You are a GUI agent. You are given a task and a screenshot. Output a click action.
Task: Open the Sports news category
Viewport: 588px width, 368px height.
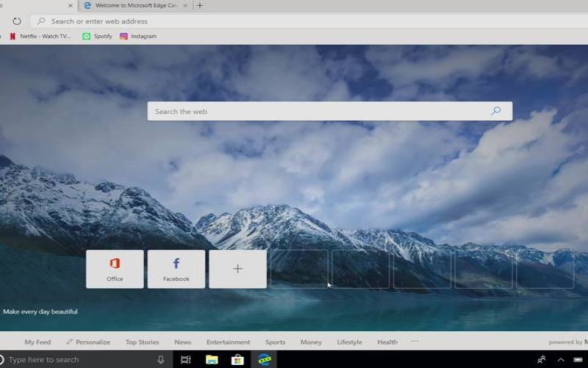click(275, 342)
